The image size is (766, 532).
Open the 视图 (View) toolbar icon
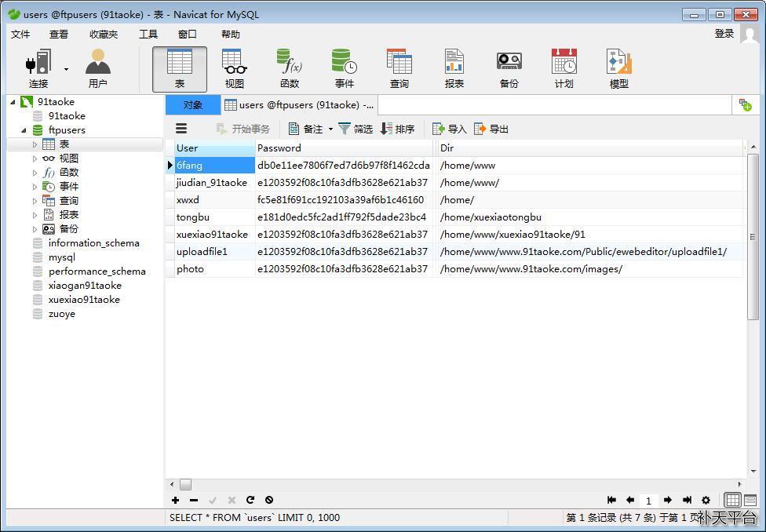click(235, 68)
